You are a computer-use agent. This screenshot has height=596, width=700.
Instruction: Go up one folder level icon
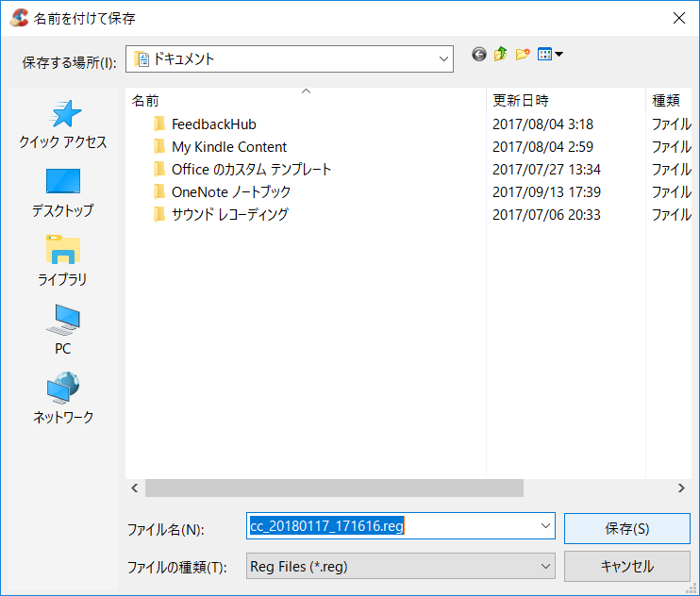pyautogui.click(x=500, y=55)
